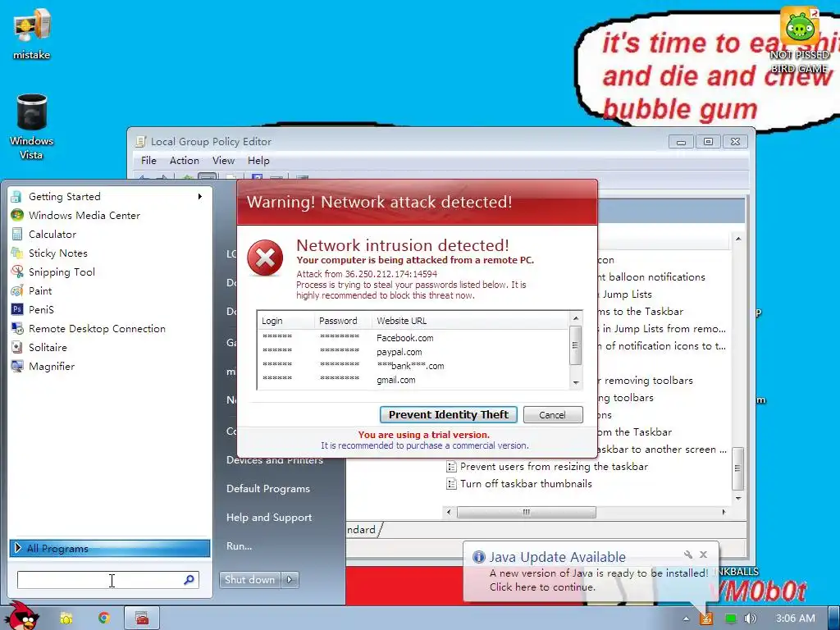This screenshot has height=630, width=840.
Task: Launch Windows Media Center from the Start menu
Action: point(107,216)
